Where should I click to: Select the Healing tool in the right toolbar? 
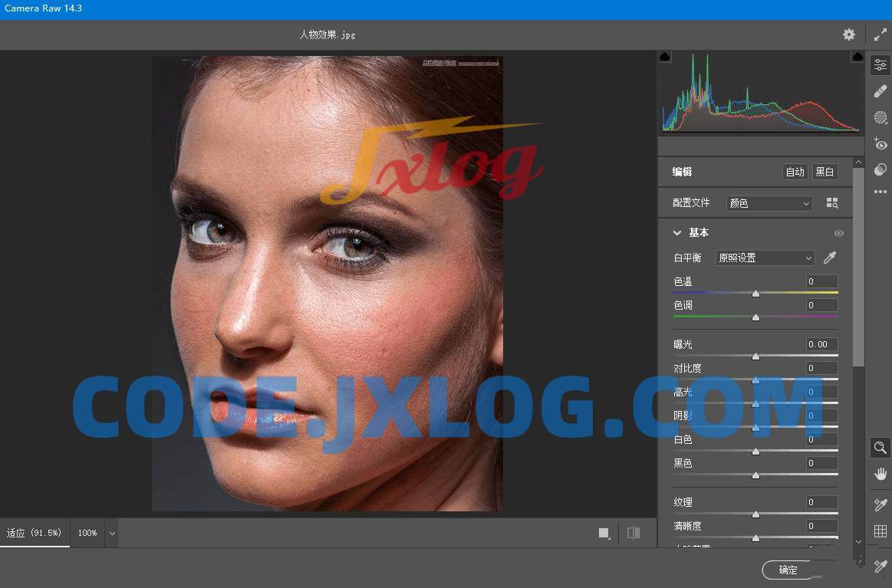coord(880,90)
